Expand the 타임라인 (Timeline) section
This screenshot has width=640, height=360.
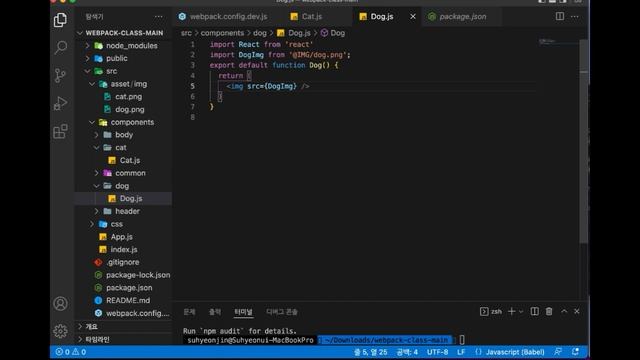[123, 339]
